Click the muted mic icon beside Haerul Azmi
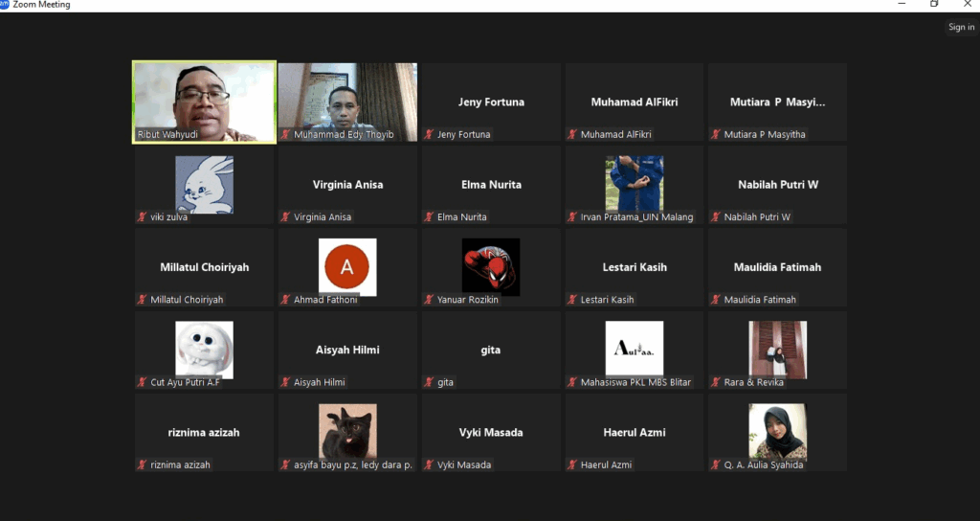 click(572, 465)
